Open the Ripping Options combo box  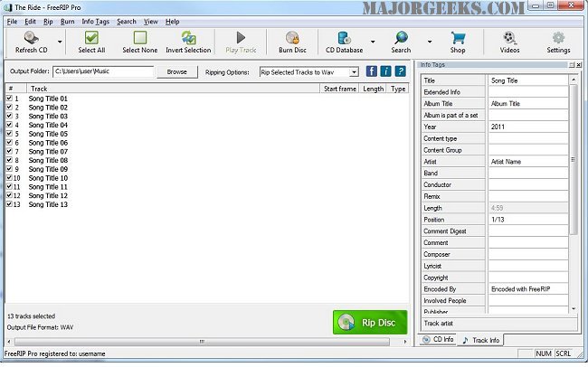click(x=309, y=72)
